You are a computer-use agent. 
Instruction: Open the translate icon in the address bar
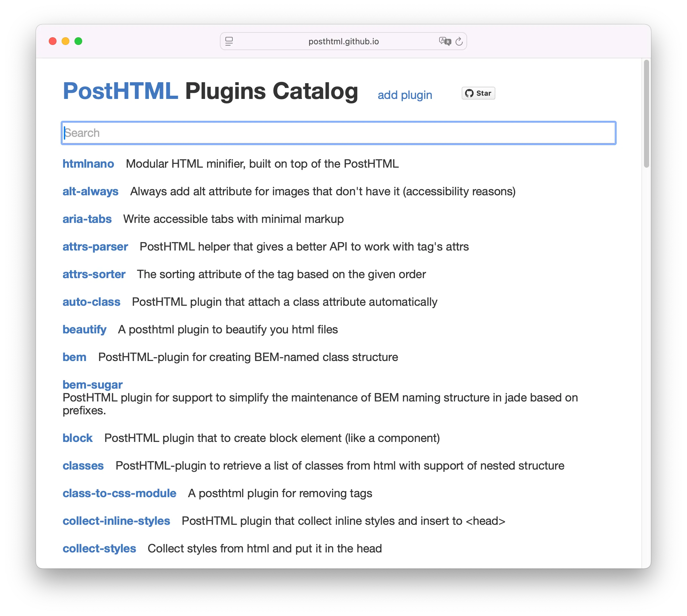(x=445, y=41)
